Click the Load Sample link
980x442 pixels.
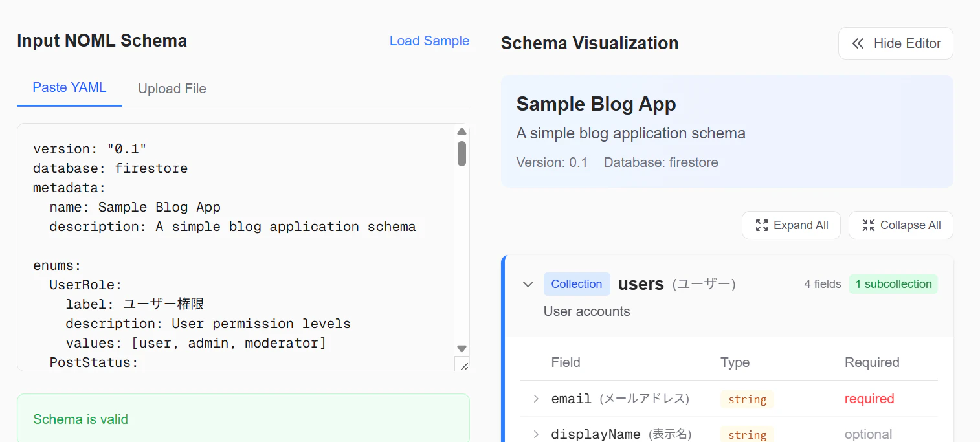[429, 41]
